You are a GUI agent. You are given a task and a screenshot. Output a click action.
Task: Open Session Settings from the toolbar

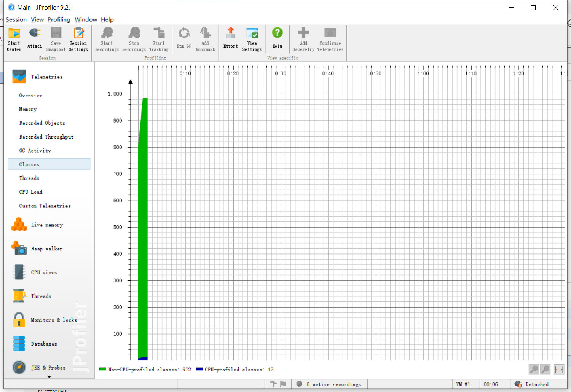click(78, 39)
